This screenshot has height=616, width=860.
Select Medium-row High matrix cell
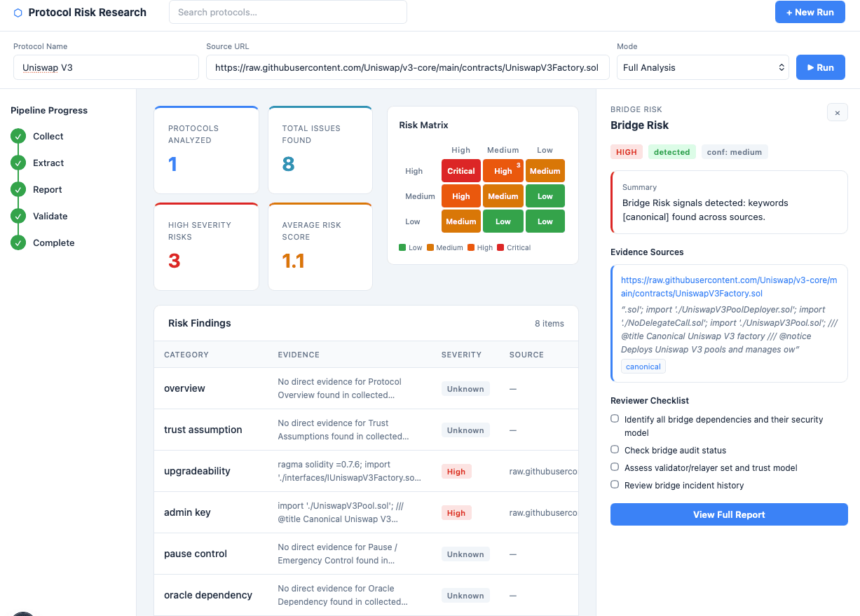point(461,196)
